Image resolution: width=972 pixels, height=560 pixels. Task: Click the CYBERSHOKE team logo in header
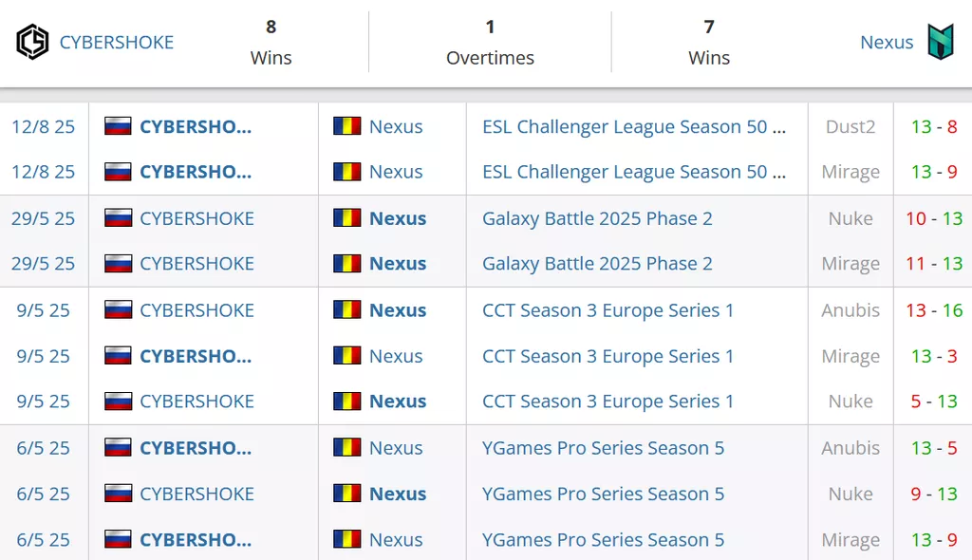click(32, 42)
